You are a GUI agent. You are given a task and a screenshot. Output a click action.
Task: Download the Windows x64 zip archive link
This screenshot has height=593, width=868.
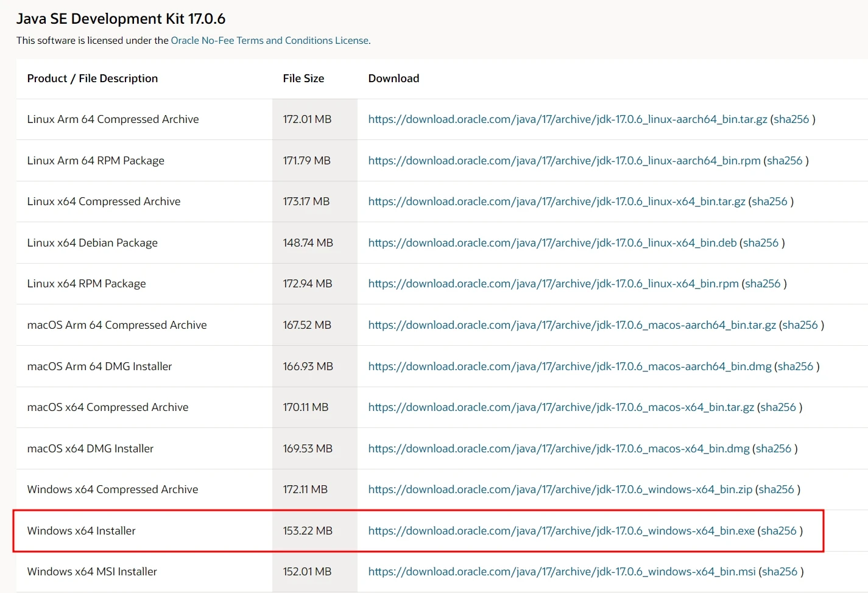(560, 489)
